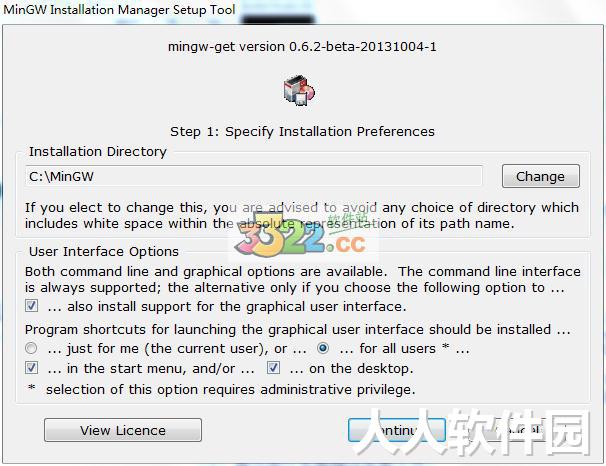This screenshot has width=606, height=466.
Task: Toggle the graphical user interface support checkbox
Action: click(31, 306)
